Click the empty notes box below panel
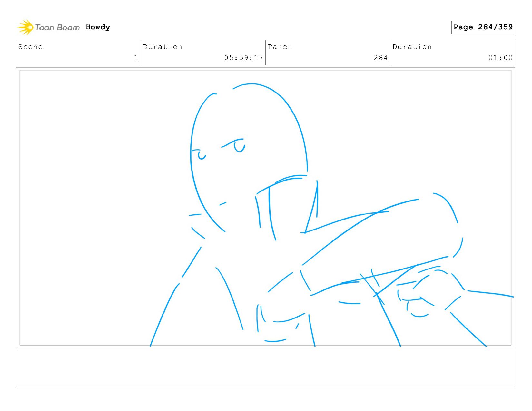The image size is (532, 411). [265, 368]
